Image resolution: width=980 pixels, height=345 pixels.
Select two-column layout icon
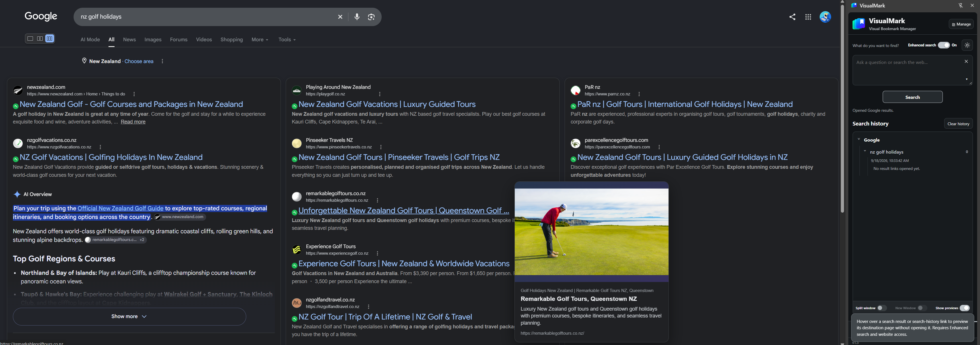[x=40, y=38]
